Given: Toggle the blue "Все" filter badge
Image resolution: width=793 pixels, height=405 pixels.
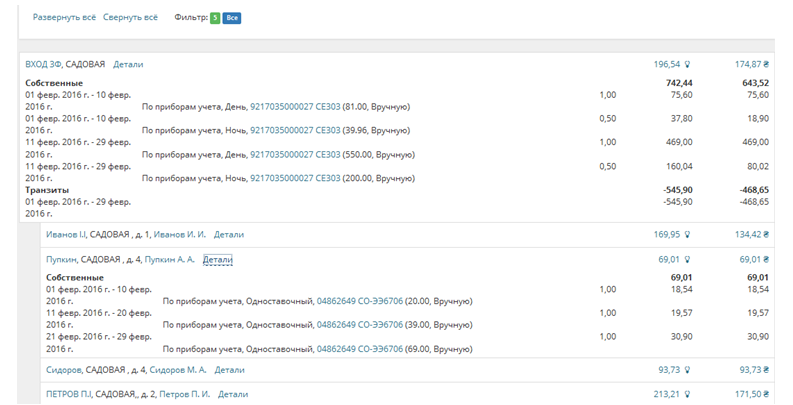Looking at the screenshot, I should [x=231, y=18].
